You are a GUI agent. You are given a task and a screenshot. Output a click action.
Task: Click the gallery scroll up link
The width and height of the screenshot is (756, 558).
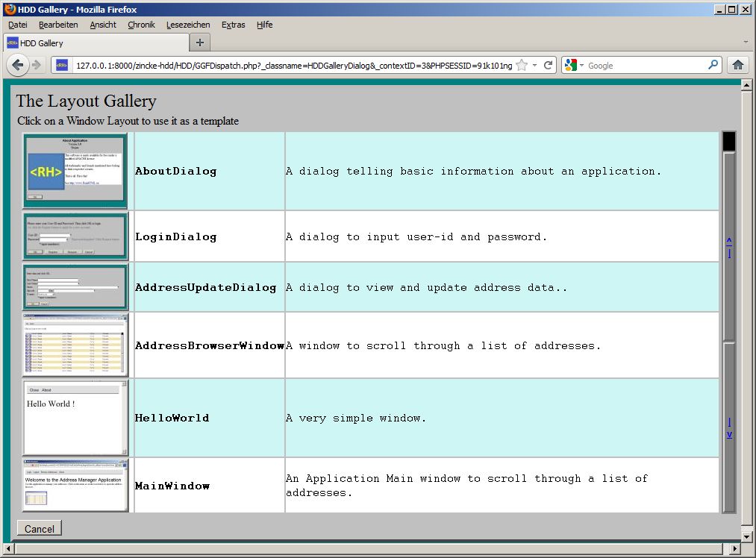[729, 247]
